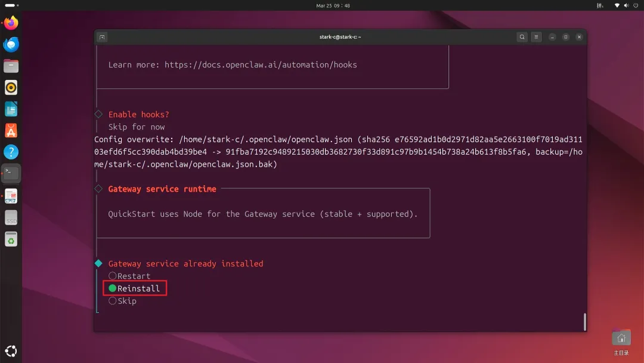This screenshot has width=644, height=363.
Task: Click the terminal title 'stark-c@stark-c: ~'
Action: click(340, 37)
